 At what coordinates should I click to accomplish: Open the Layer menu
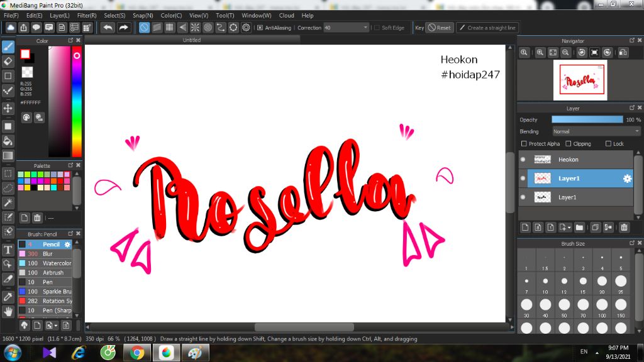(60, 16)
